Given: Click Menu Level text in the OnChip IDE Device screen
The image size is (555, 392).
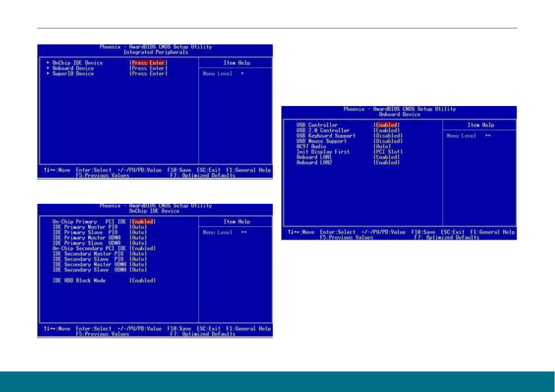Looking at the screenshot, I should click(x=217, y=232).
